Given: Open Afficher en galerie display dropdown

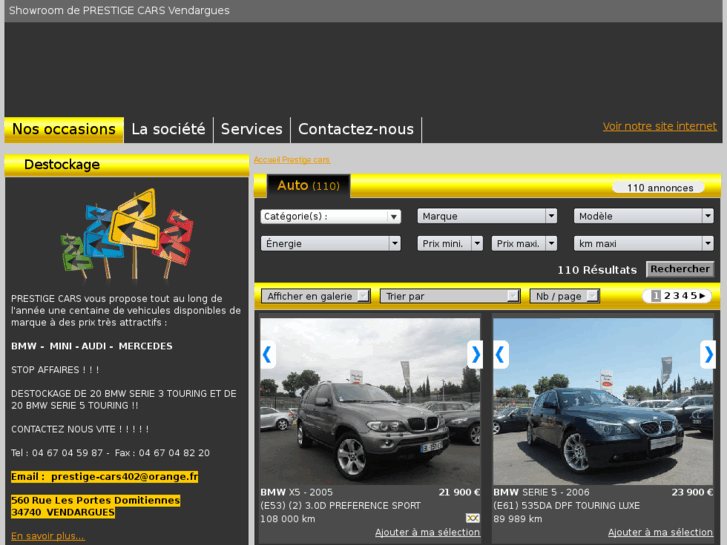Looking at the screenshot, I should (x=316, y=296).
